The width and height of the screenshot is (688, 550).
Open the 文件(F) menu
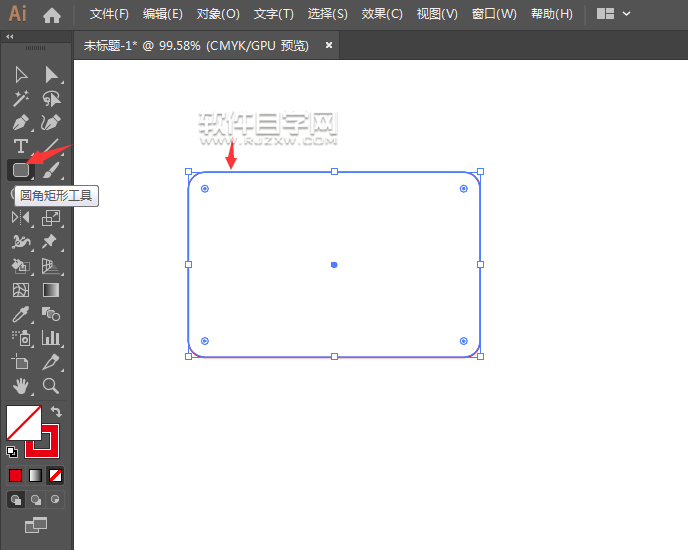point(109,14)
